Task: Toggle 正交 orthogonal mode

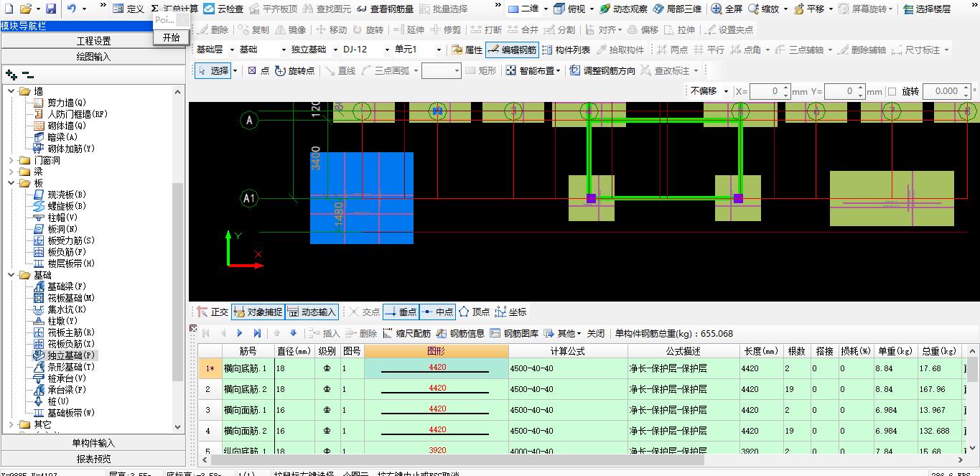Action: coord(213,312)
